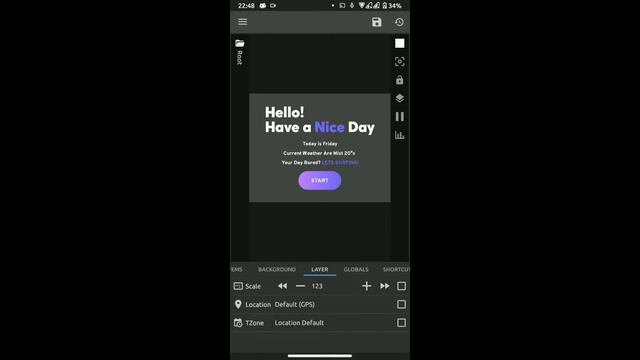The width and height of the screenshot is (640, 360).
Task: Open Location Default (GPS) setting
Action: 295,304
